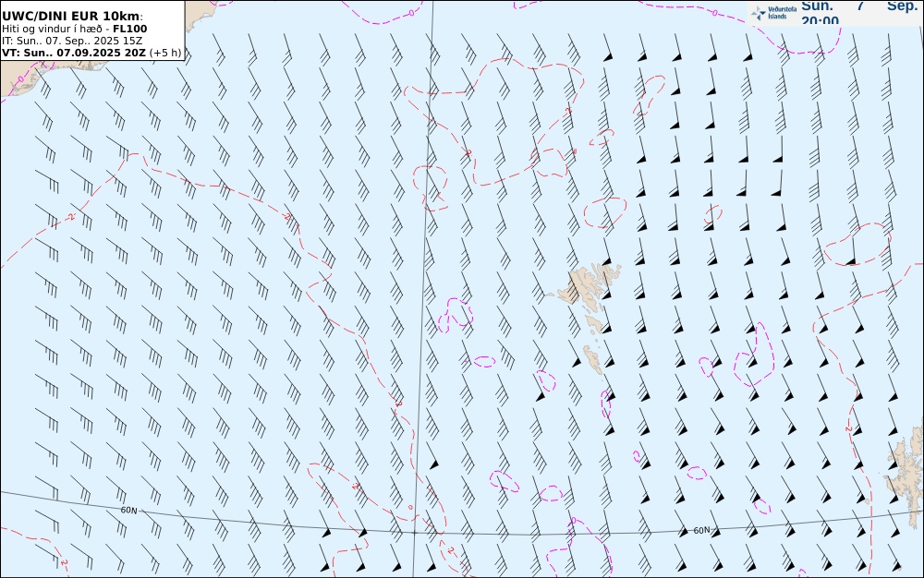
Task: Click the 'UWC/DINI EUR 10km' map title
Action: [71, 17]
